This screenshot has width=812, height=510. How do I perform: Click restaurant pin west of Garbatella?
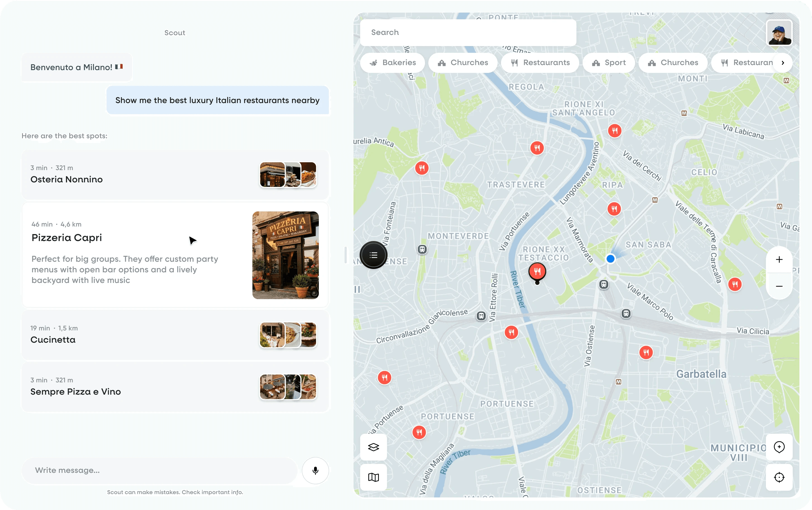646,352
